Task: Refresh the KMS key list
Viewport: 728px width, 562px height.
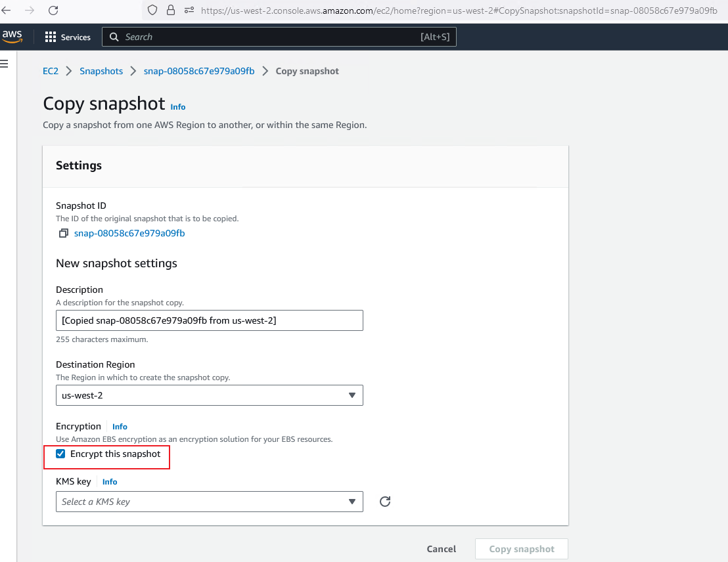Action: 385,502
